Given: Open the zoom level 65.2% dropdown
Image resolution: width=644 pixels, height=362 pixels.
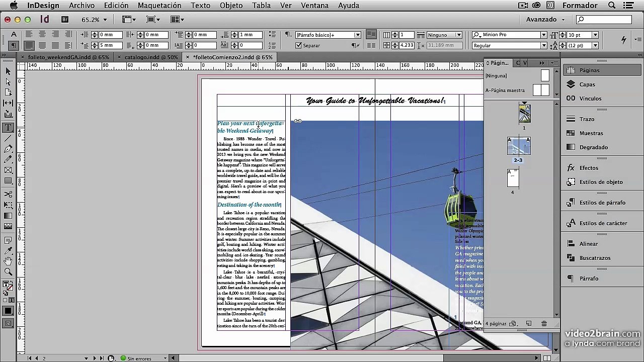Looking at the screenshot, I should pyautogui.click(x=105, y=20).
